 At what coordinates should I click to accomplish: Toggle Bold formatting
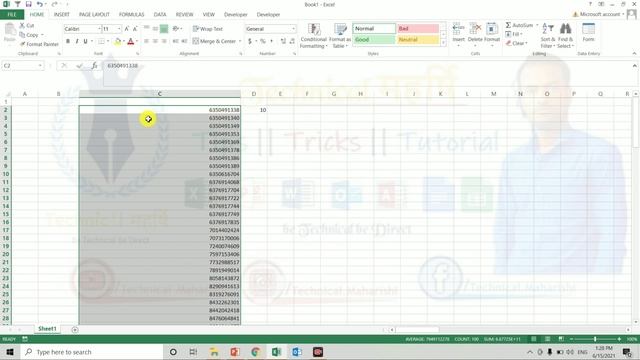click(68, 41)
